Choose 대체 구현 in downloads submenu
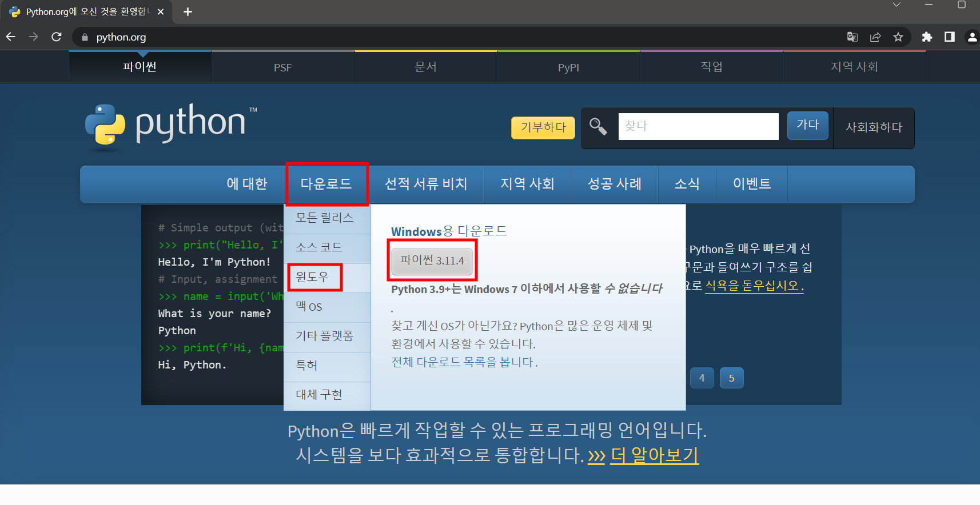The width and height of the screenshot is (980, 505). click(327, 395)
